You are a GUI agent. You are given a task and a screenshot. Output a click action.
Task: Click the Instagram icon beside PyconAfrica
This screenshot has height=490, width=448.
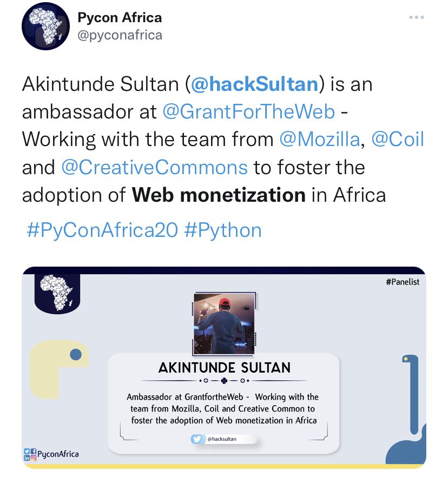(33, 458)
